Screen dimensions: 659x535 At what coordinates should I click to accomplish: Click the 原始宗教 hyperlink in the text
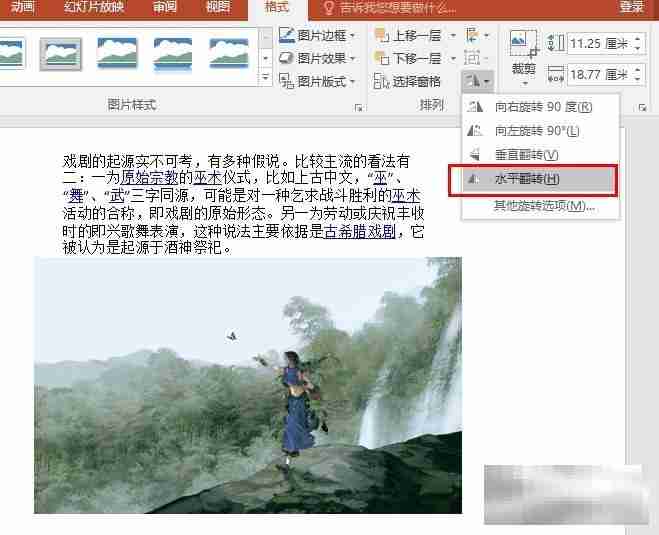click(x=149, y=178)
